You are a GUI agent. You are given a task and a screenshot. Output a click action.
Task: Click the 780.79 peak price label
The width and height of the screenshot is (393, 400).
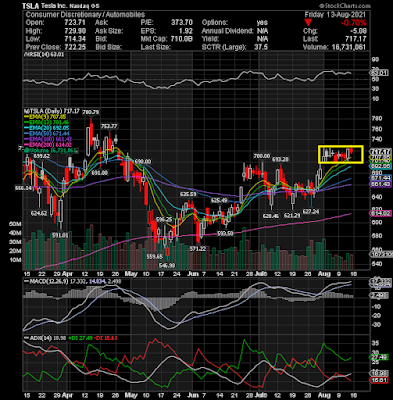click(90, 112)
